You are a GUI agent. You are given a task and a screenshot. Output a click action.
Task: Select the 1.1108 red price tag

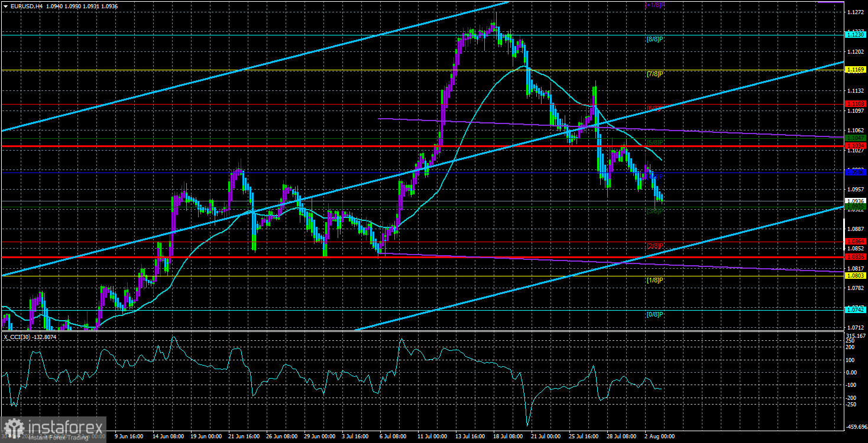tap(856, 104)
